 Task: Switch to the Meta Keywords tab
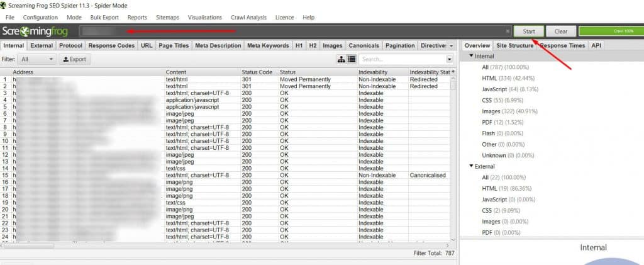(268, 45)
